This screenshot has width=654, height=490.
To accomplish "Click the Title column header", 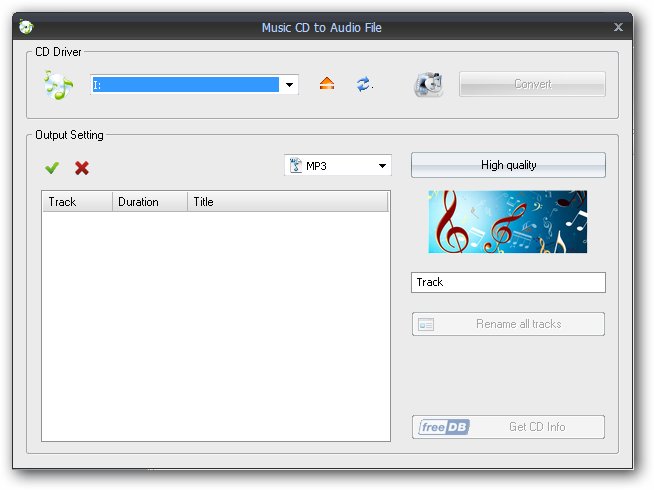I will (x=288, y=202).
